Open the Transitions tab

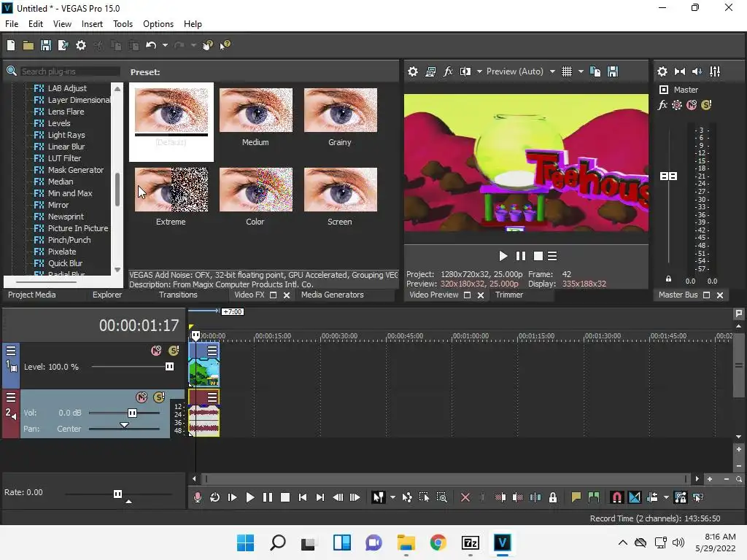(x=178, y=295)
